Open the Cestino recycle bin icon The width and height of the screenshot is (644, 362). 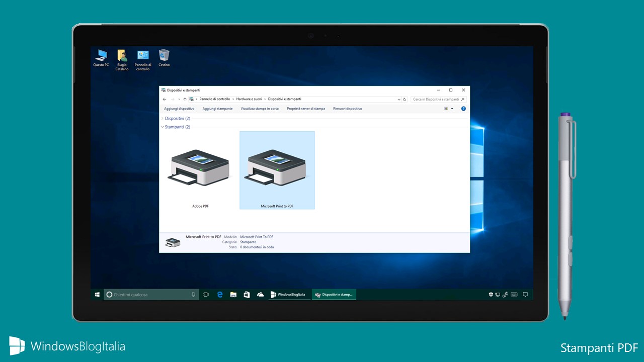pos(164,58)
